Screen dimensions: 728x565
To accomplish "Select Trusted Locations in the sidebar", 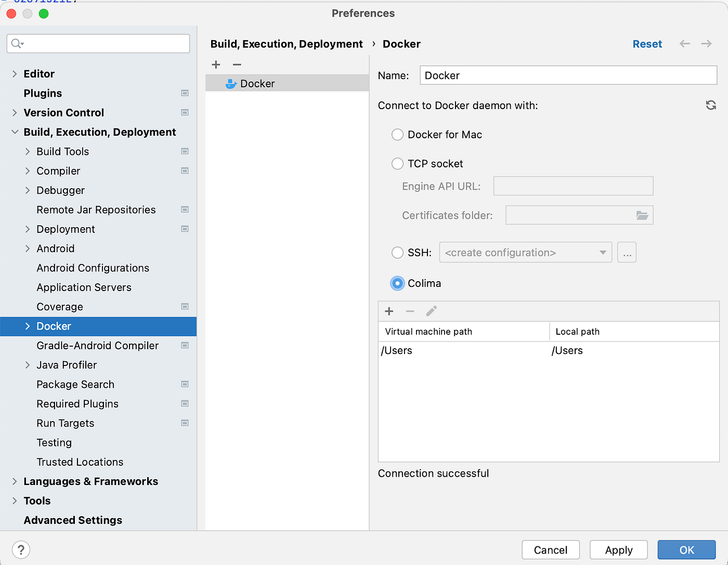I will coord(80,462).
